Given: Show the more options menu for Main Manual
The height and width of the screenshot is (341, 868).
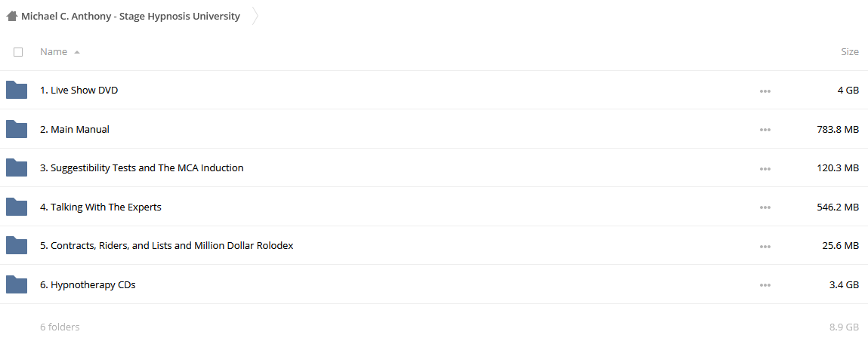Looking at the screenshot, I should (765, 130).
